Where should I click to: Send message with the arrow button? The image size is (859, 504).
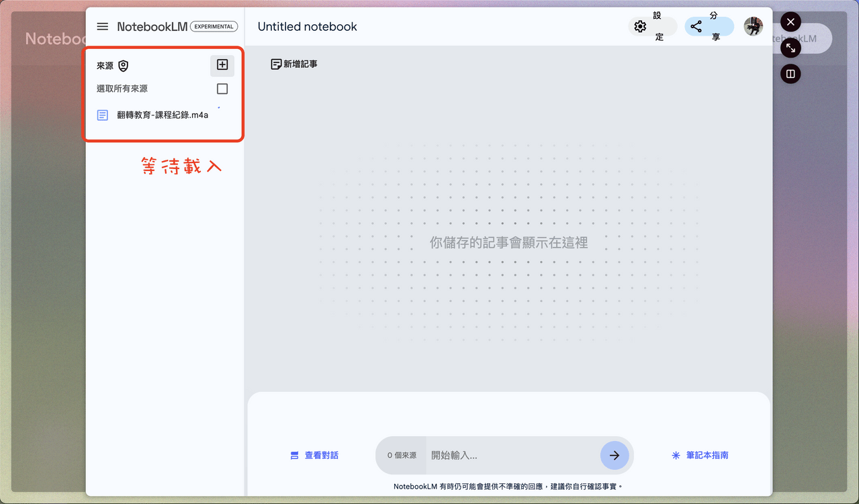(615, 455)
